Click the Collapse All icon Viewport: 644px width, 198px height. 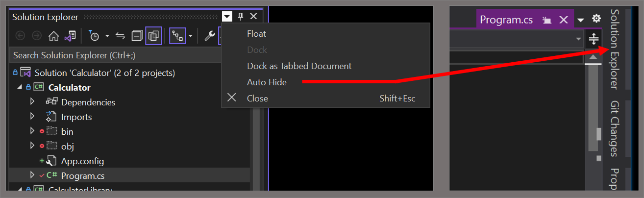click(x=138, y=36)
